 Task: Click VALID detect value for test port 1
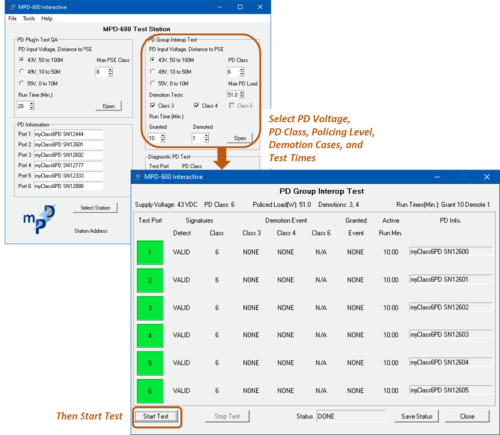181,252
